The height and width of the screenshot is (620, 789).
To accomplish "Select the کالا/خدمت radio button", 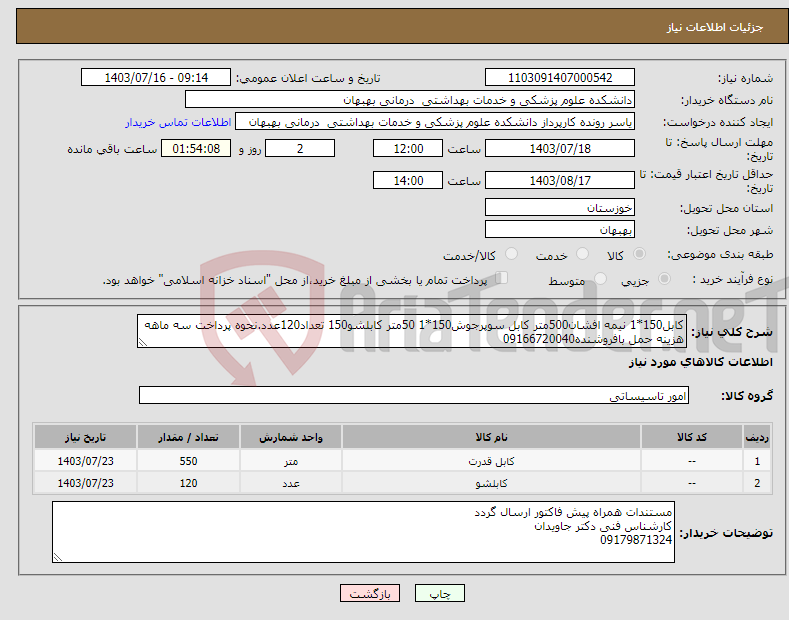I will 511,254.
